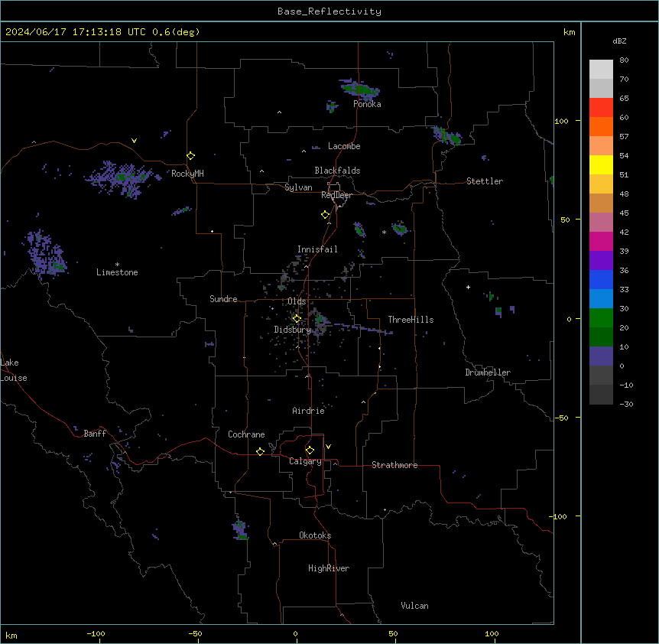Pick the red 65 dBZ legend swatch
This screenshot has width=659, height=644.
[601, 107]
